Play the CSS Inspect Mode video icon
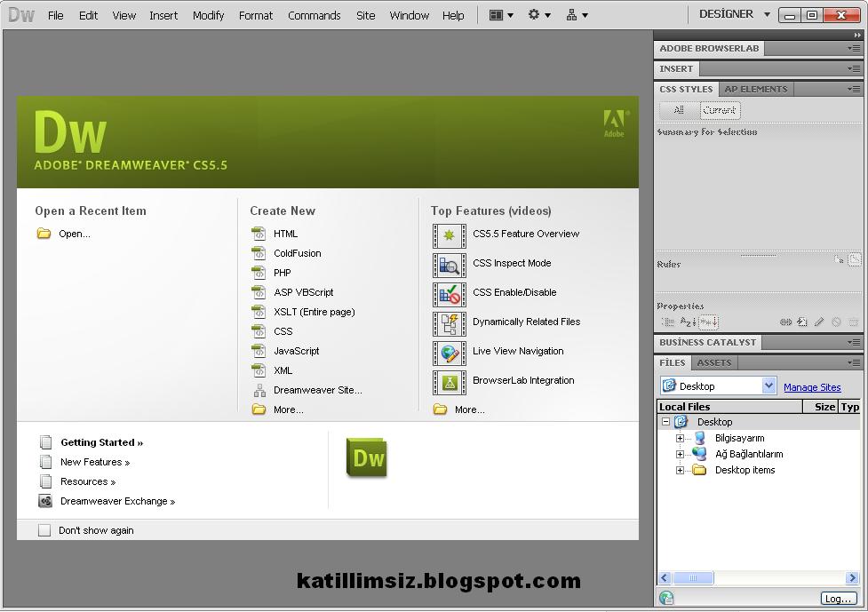Screen dimensions: 868x612 (449, 265)
